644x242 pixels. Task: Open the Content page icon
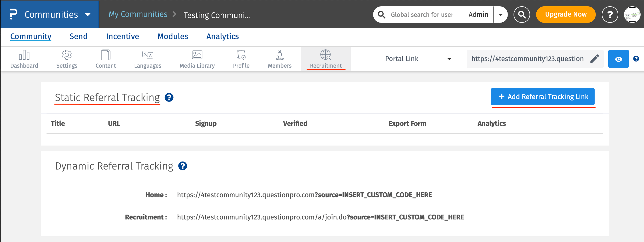pos(106,55)
